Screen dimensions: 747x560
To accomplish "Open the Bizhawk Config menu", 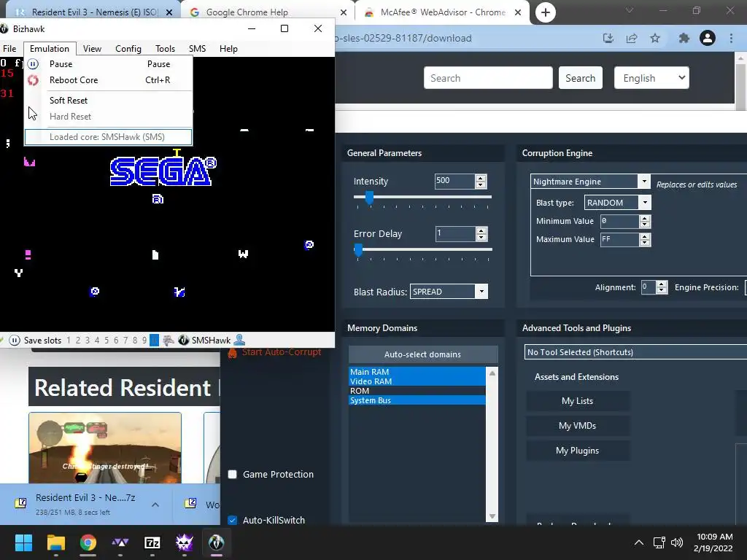I will pyautogui.click(x=128, y=49).
